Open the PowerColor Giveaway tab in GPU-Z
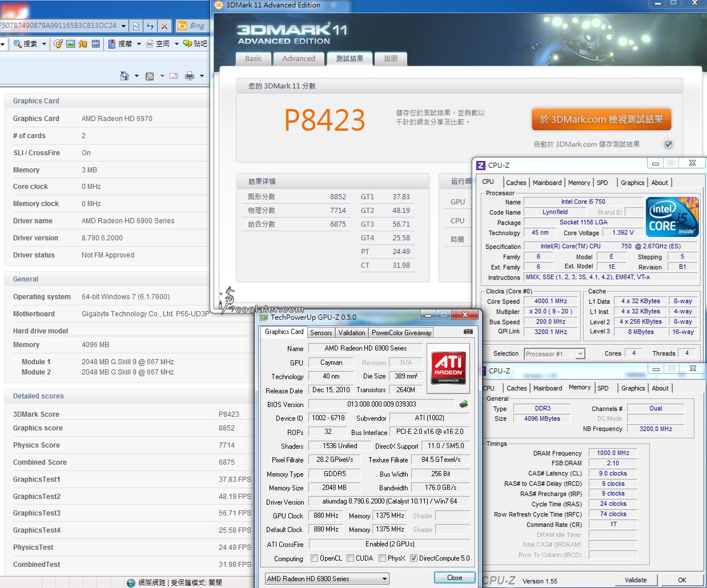Image resolution: width=707 pixels, height=588 pixels. [401, 332]
